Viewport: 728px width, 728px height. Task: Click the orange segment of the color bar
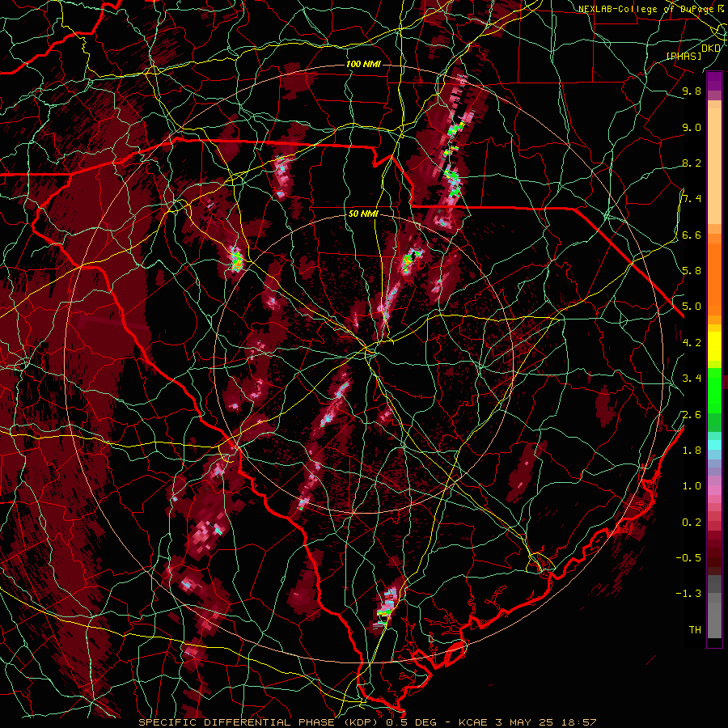pyautogui.click(x=714, y=280)
